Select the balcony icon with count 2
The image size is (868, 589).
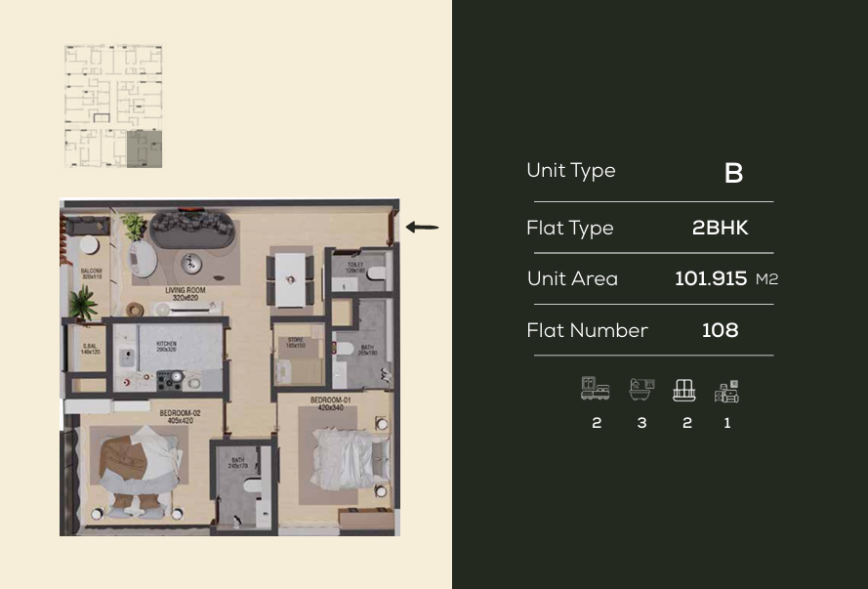(x=685, y=392)
